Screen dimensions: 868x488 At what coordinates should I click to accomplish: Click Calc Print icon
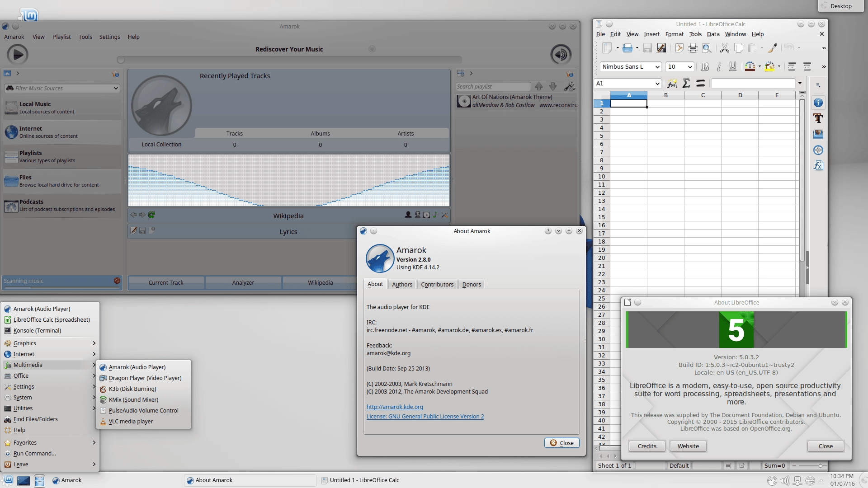tap(693, 48)
